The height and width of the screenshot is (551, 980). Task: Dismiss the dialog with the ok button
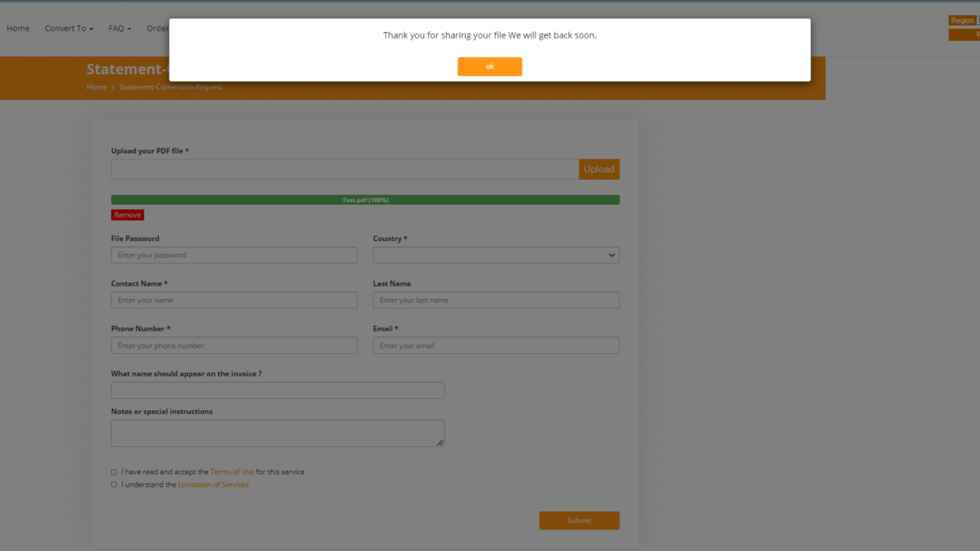click(x=489, y=66)
